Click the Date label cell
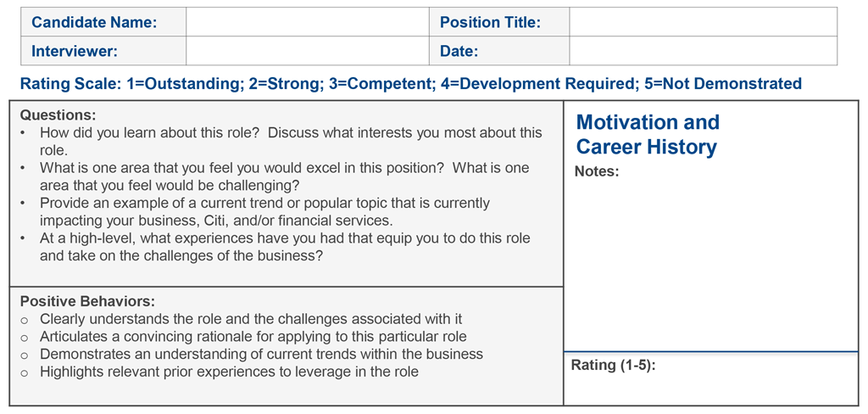This screenshot has width=868, height=414. coord(498,52)
